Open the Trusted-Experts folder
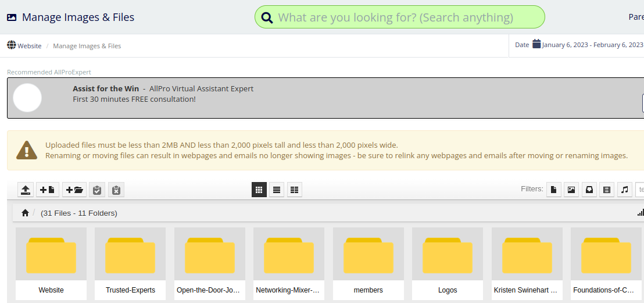 click(130, 263)
